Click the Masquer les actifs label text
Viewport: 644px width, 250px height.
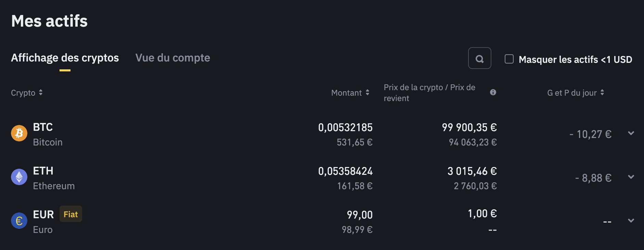575,59
